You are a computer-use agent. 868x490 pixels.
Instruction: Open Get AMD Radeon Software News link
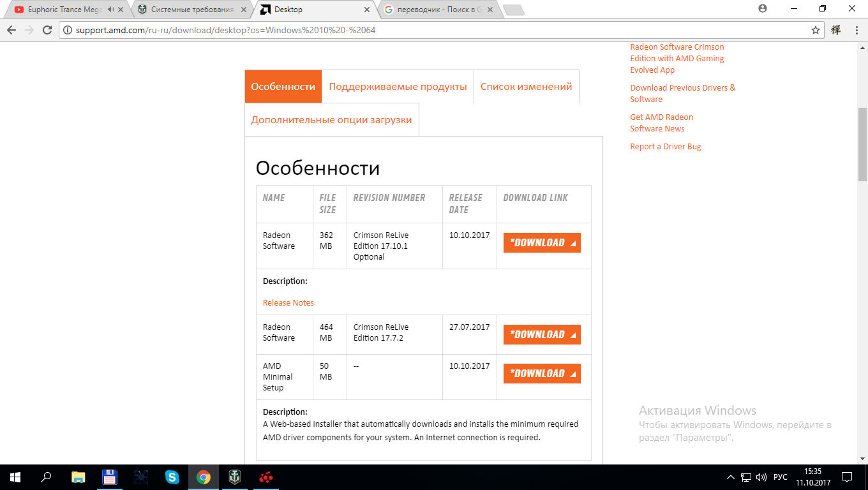(662, 122)
